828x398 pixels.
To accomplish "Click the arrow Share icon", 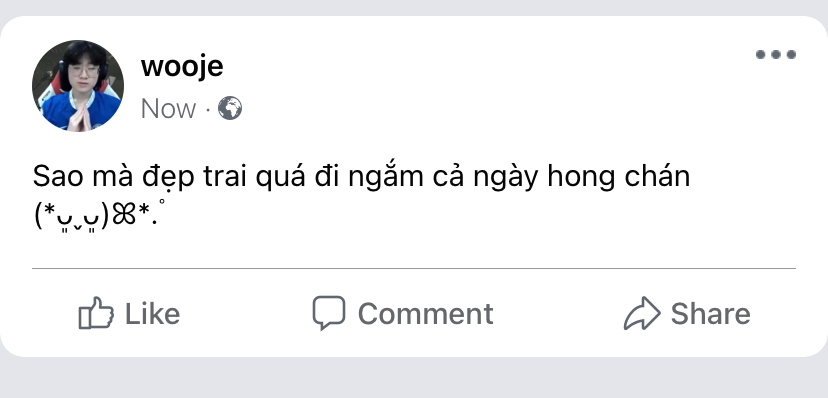I will (642, 313).
